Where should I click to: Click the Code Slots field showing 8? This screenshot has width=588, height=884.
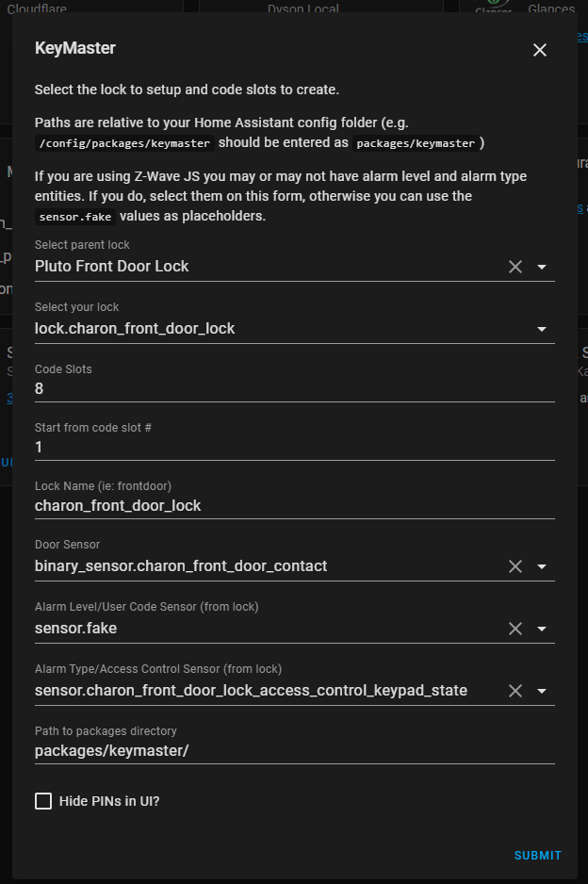pos(188,388)
